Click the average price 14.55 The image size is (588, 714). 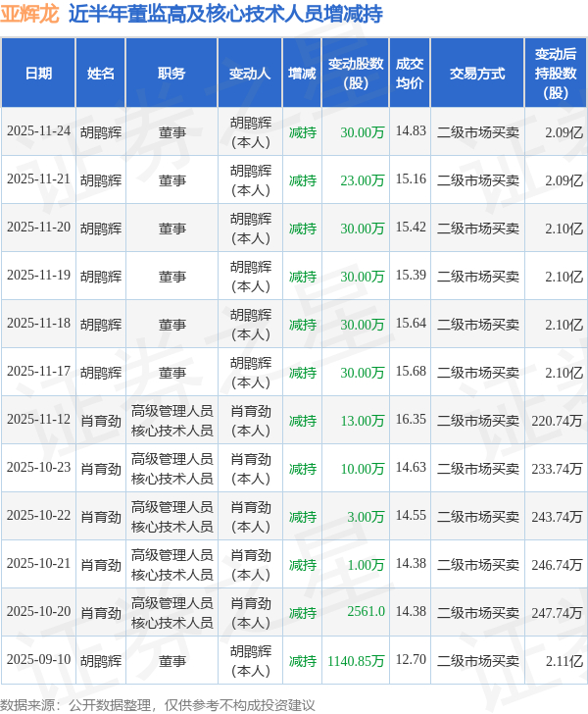(x=411, y=516)
